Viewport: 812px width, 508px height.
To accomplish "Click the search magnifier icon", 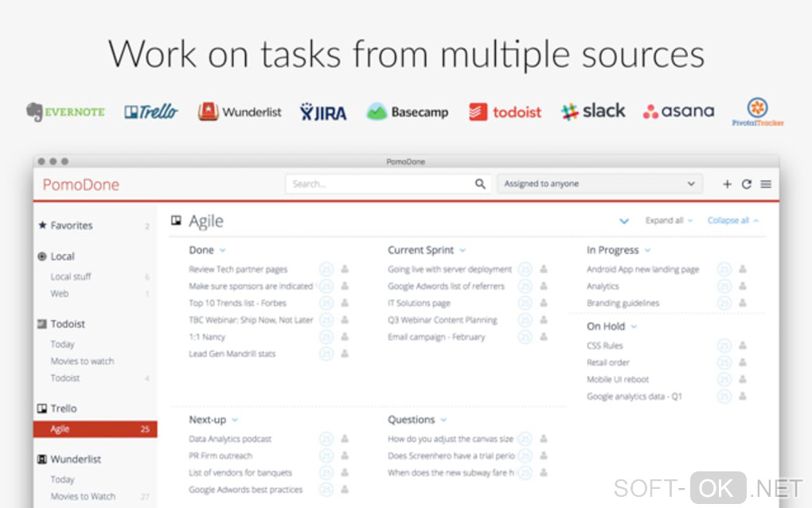I will (480, 184).
